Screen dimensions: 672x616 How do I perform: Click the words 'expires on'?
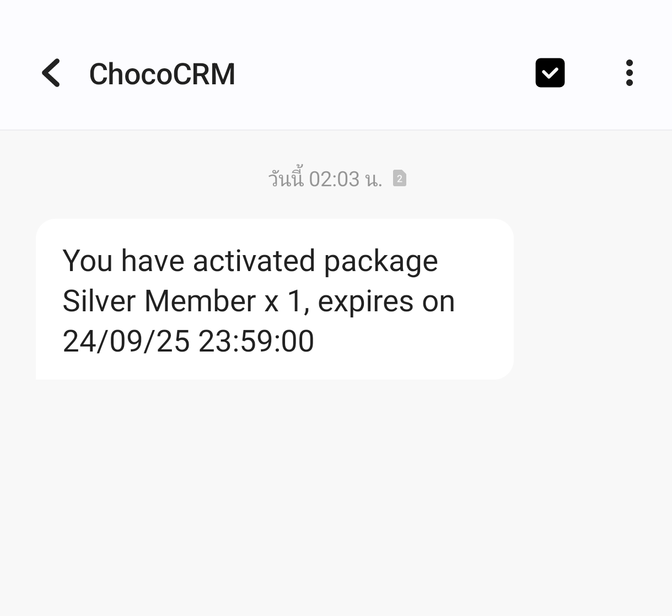(386, 301)
